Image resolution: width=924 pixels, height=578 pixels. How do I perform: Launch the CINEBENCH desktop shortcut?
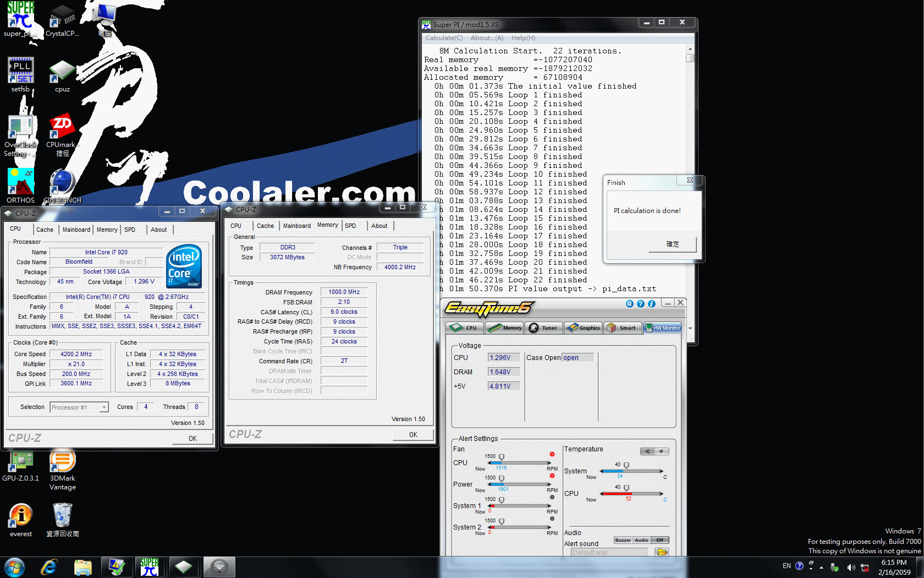pos(62,186)
